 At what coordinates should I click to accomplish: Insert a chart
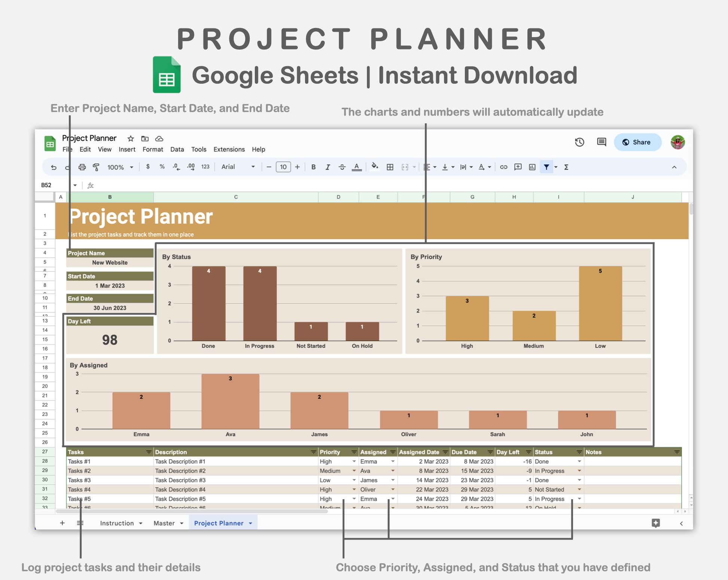pos(532,167)
